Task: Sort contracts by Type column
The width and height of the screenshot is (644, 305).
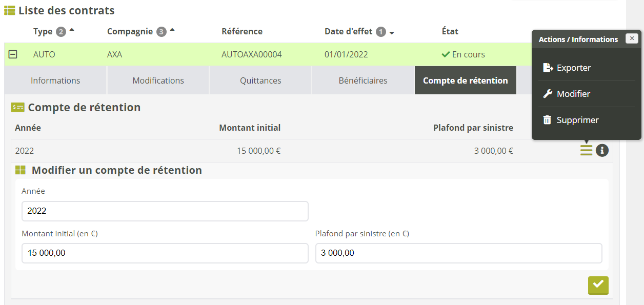Action: tap(43, 31)
